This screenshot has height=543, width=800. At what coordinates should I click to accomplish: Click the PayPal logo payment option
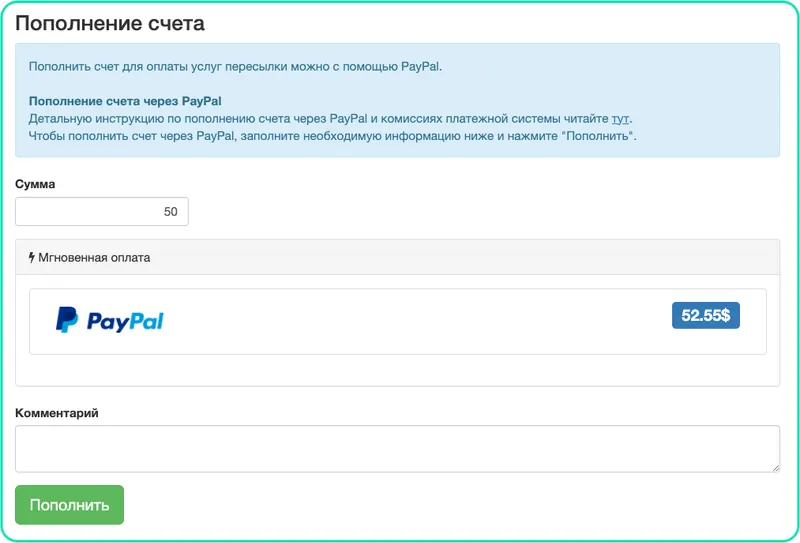point(110,320)
